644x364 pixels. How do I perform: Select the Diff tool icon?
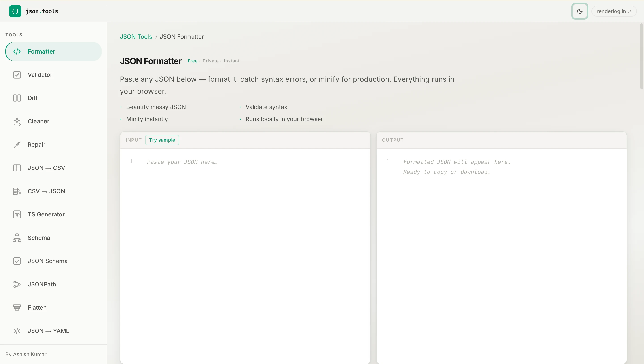17,98
